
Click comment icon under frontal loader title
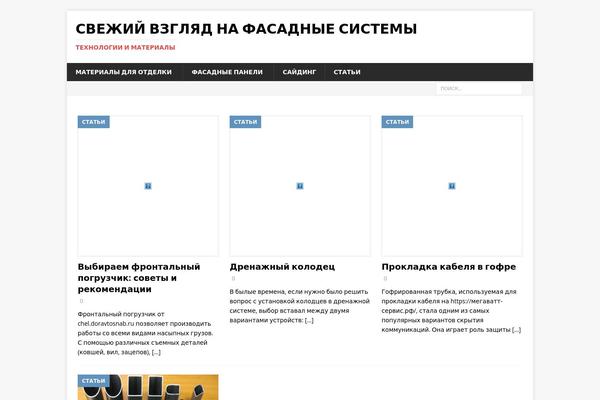point(81,301)
